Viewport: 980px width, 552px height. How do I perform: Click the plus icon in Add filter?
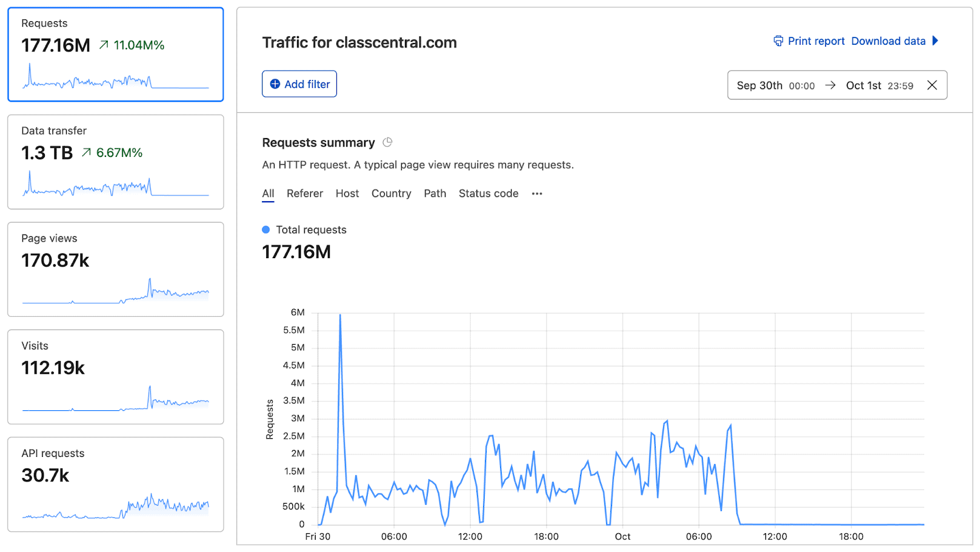(x=275, y=84)
